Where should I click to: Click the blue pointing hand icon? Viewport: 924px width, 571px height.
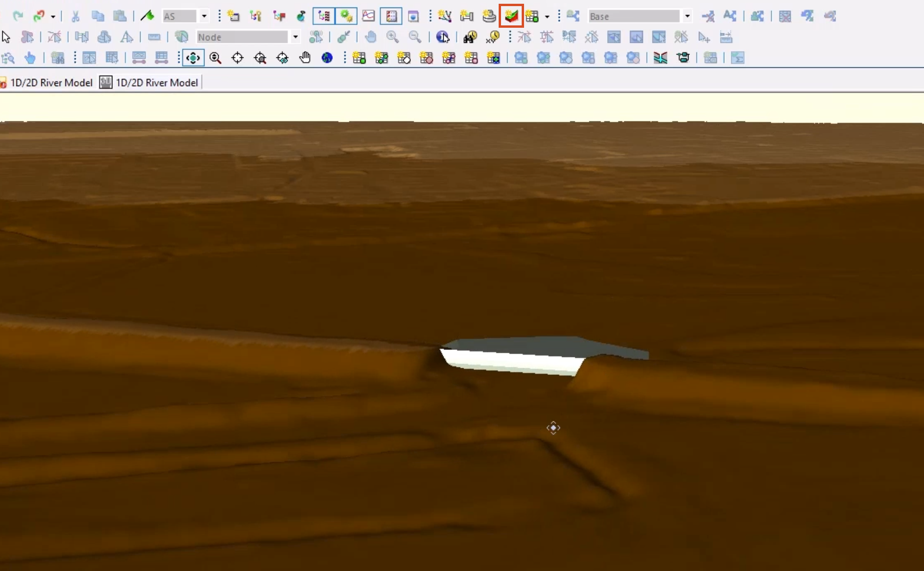coord(30,58)
